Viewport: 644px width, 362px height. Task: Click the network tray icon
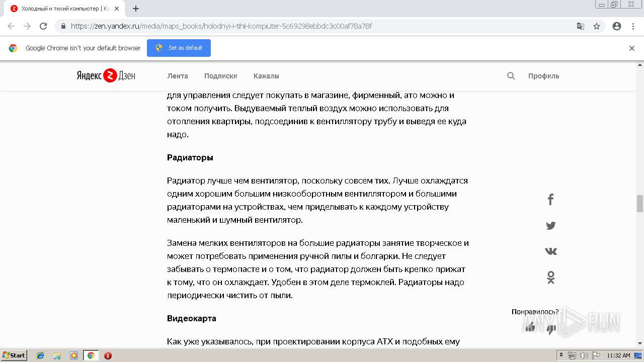[x=572, y=355]
